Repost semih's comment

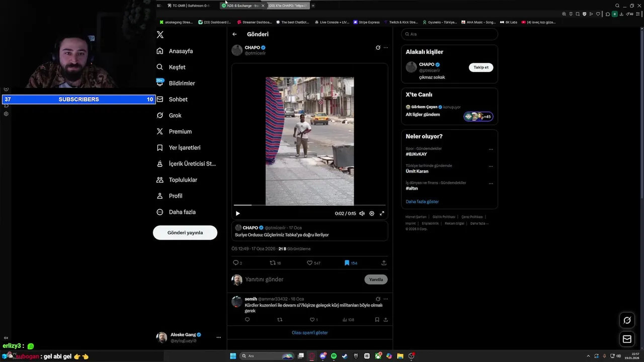click(280, 320)
